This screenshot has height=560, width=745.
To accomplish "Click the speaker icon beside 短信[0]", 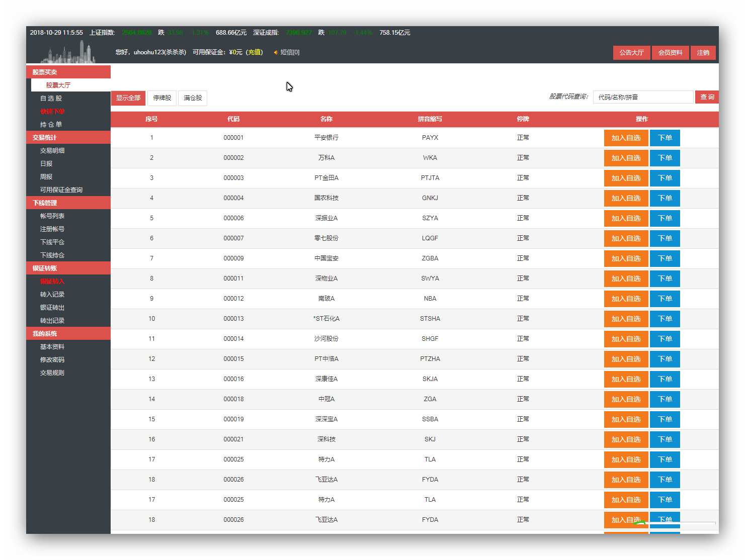I will tap(276, 52).
